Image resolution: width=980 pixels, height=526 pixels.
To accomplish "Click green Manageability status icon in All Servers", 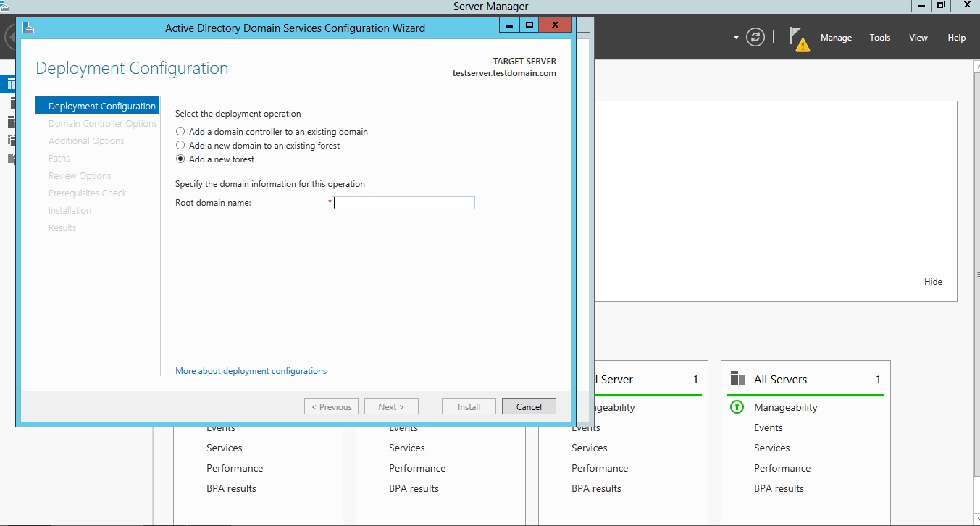I will pyautogui.click(x=737, y=407).
